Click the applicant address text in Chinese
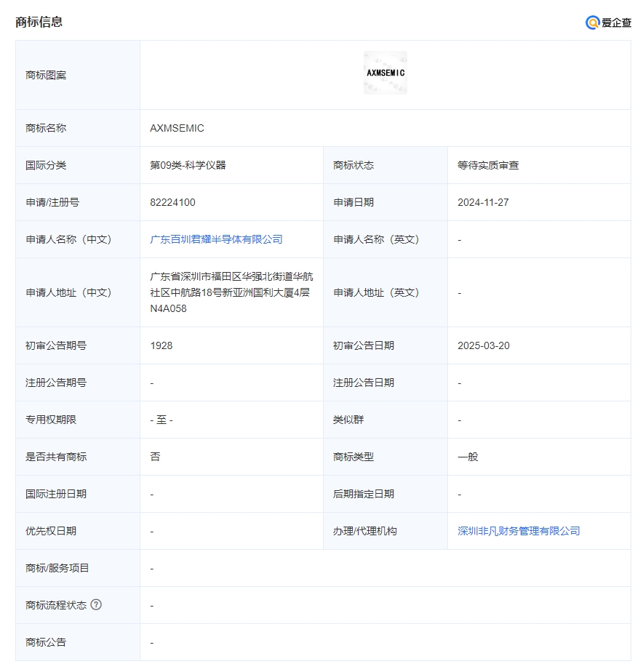This screenshot has height=672, width=643. point(231,292)
